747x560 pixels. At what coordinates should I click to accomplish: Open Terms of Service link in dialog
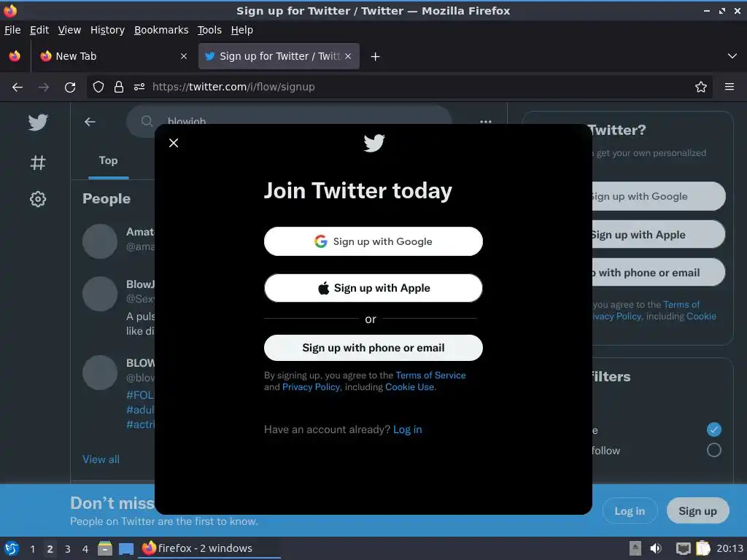(430, 376)
